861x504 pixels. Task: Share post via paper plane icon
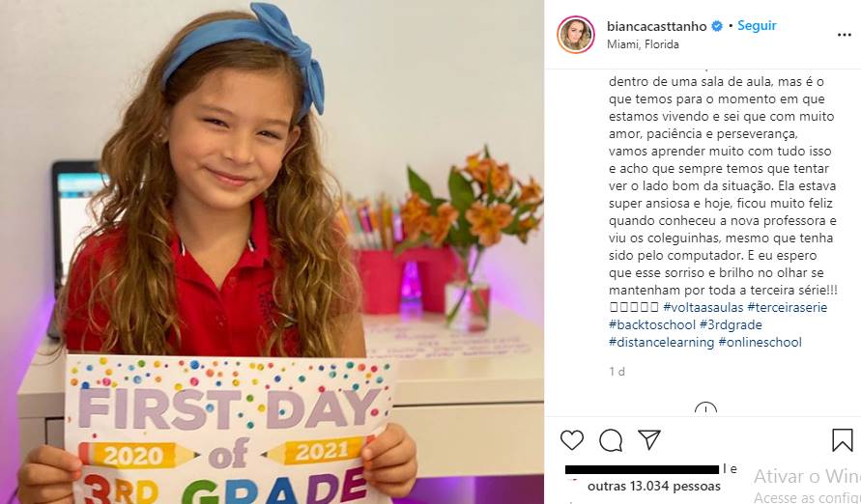click(x=649, y=440)
